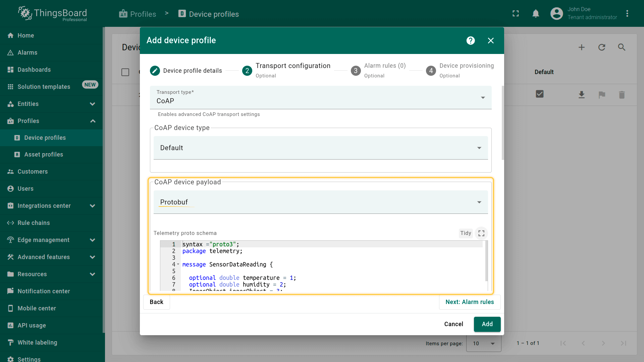Open the Rule chains sidebar item

(34, 223)
